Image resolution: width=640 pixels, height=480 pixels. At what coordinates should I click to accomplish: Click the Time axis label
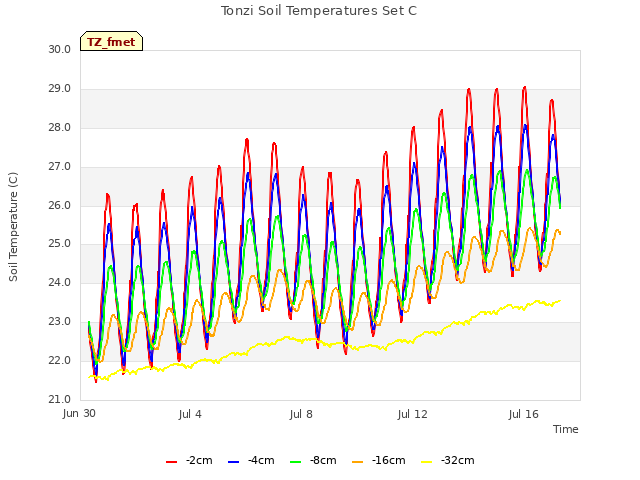566,429
